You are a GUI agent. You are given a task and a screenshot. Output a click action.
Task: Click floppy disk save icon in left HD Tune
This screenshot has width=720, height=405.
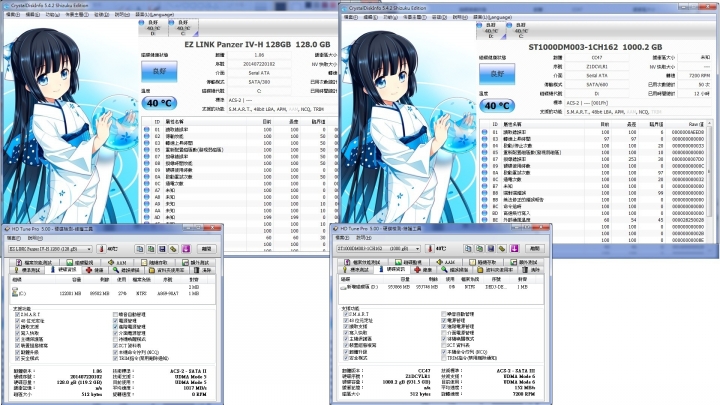pyautogui.click(x=162, y=249)
